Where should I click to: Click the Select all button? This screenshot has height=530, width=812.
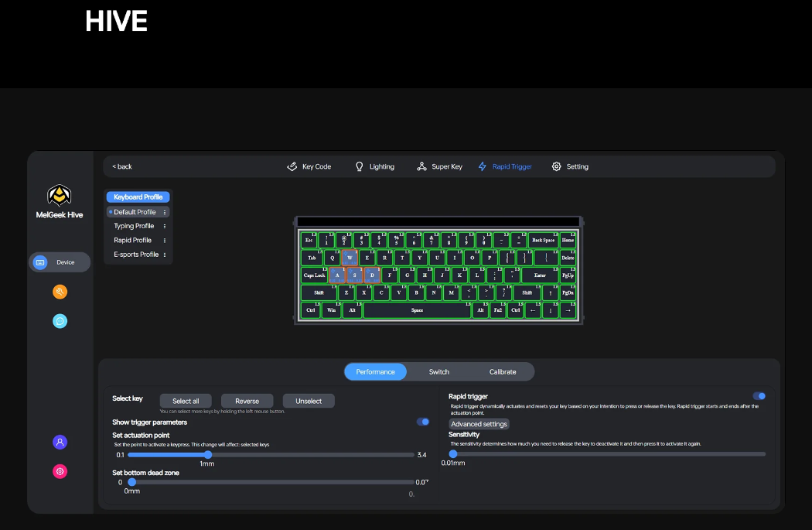(x=186, y=401)
